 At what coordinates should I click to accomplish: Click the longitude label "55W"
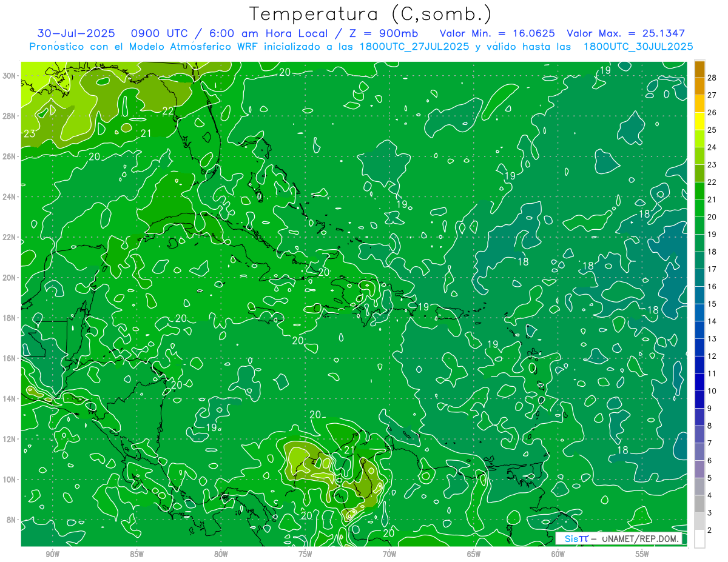[x=642, y=554]
